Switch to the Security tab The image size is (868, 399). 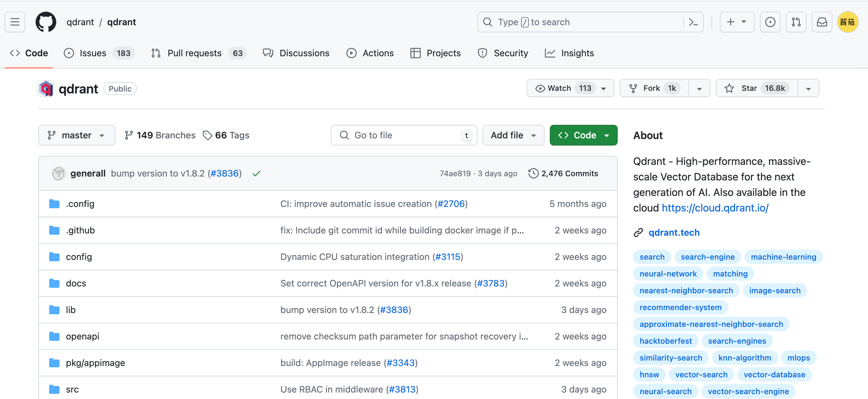tap(503, 53)
